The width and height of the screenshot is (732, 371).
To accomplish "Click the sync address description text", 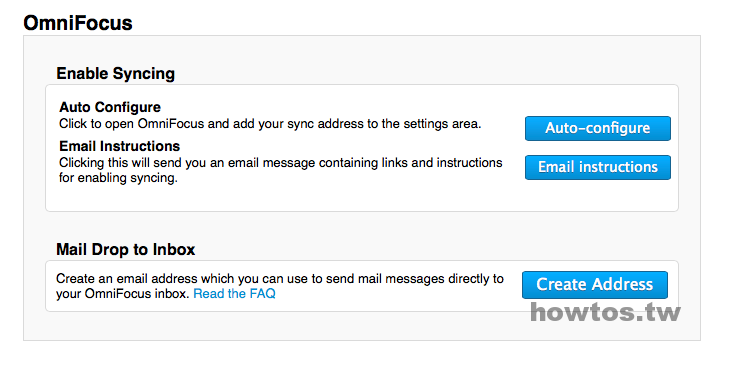I will click(270, 124).
